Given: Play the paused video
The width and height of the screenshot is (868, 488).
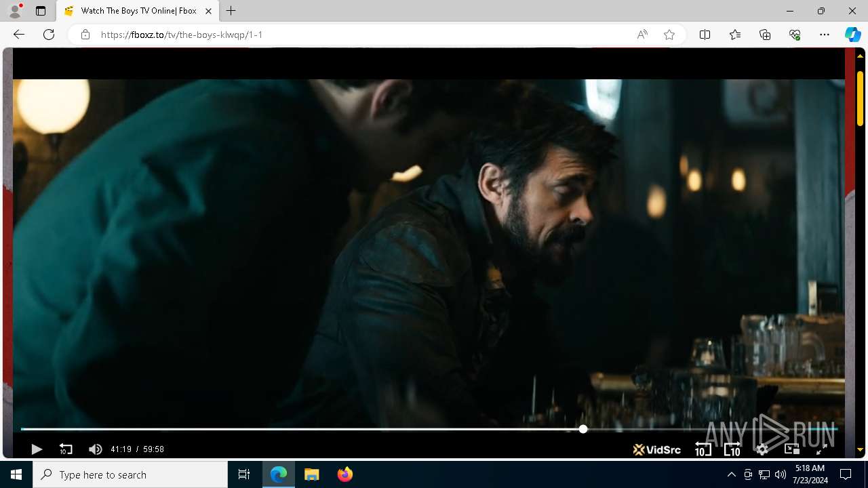Looking at the screenshot, I should (37, 449).
